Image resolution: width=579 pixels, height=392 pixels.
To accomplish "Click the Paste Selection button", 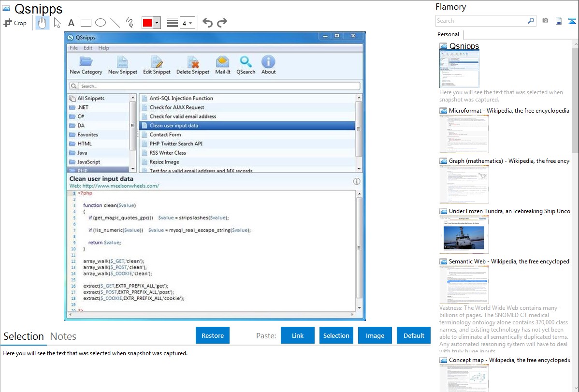I will coord(336,335).
